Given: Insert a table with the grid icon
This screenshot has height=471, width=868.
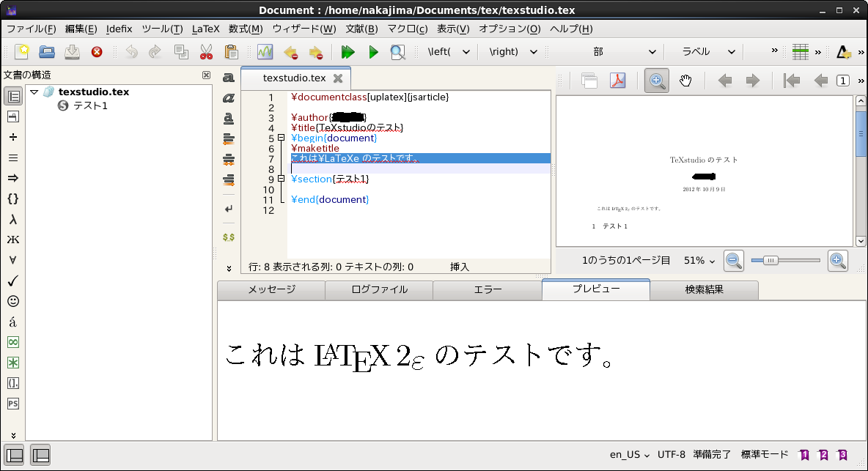Looking at the screenshot, I should [x=801, y=52].
